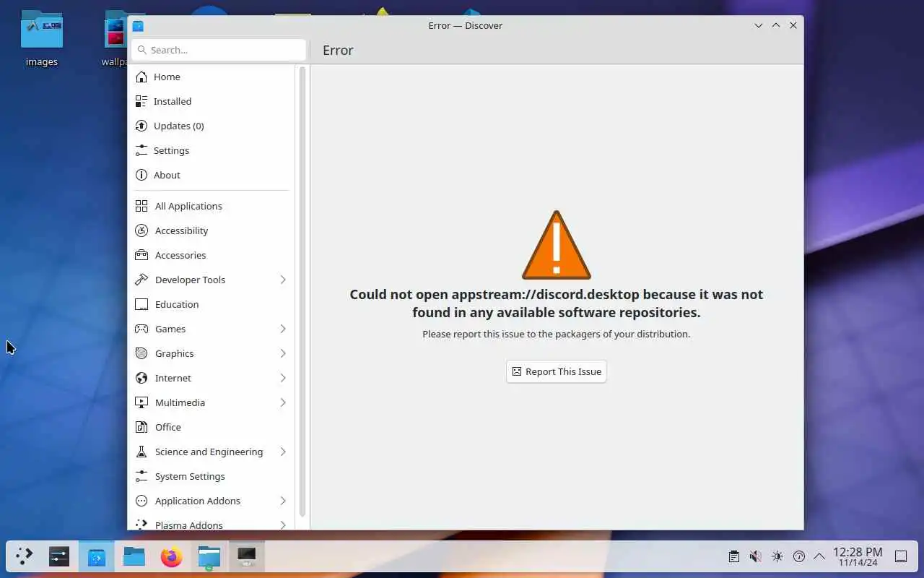The image size is (924, 578).
Task: Toggle the muted volume tray icon
Action: (x=755, y=556)
